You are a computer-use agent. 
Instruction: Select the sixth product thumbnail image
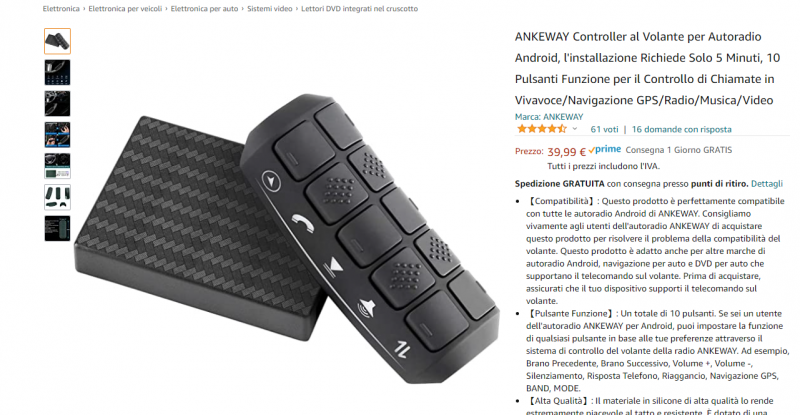57,197
